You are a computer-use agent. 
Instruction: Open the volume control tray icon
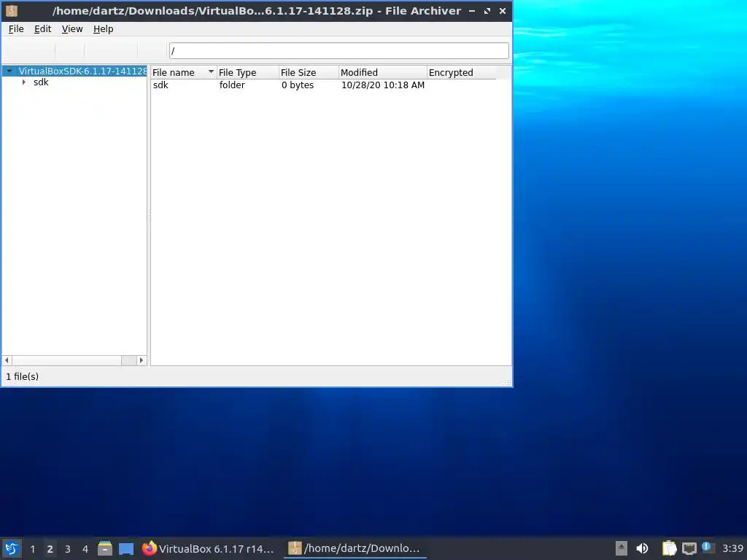point(642,548)
